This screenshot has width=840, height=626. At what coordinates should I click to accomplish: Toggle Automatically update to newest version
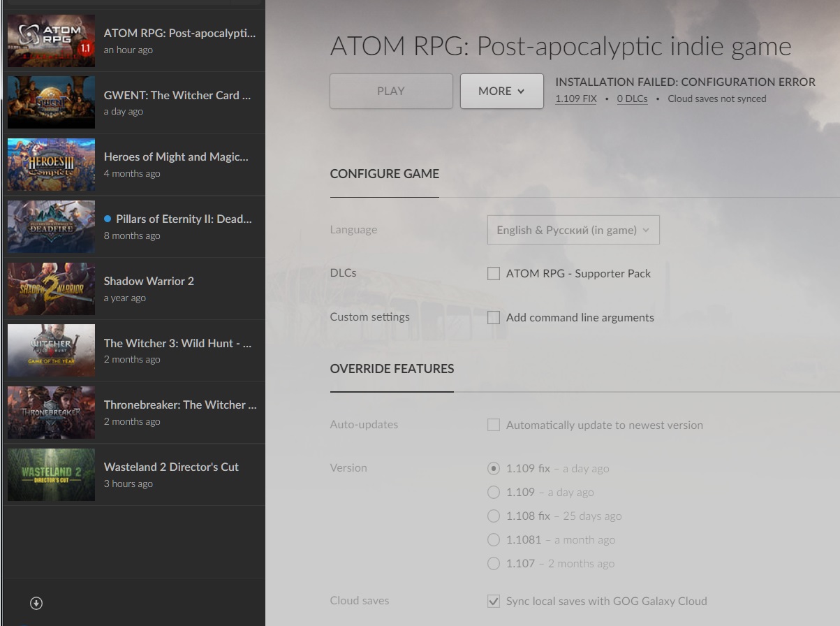pyautogui.click(x=494, y=425)
